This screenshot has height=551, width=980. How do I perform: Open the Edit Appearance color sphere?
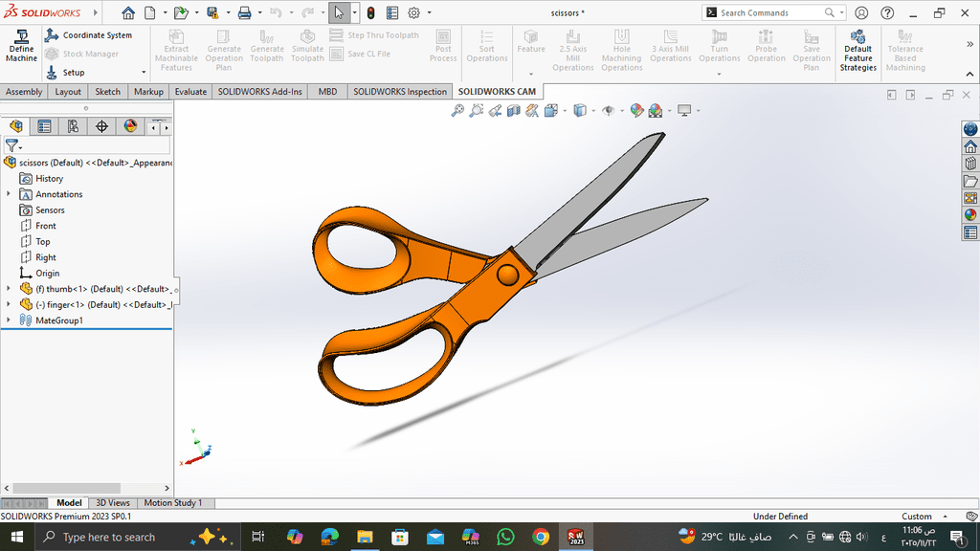point(635,111)
